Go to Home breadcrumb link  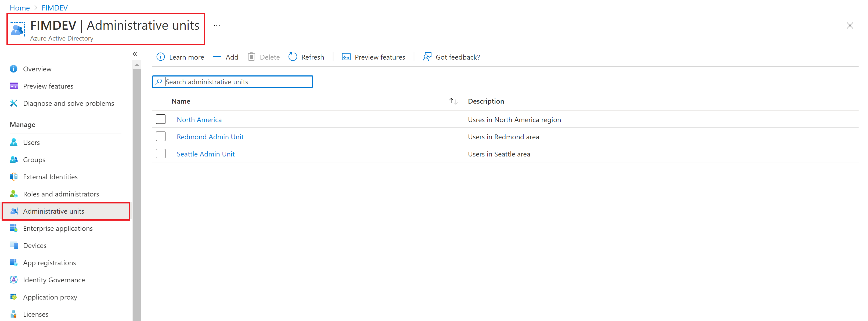click(x=20, y=8)
